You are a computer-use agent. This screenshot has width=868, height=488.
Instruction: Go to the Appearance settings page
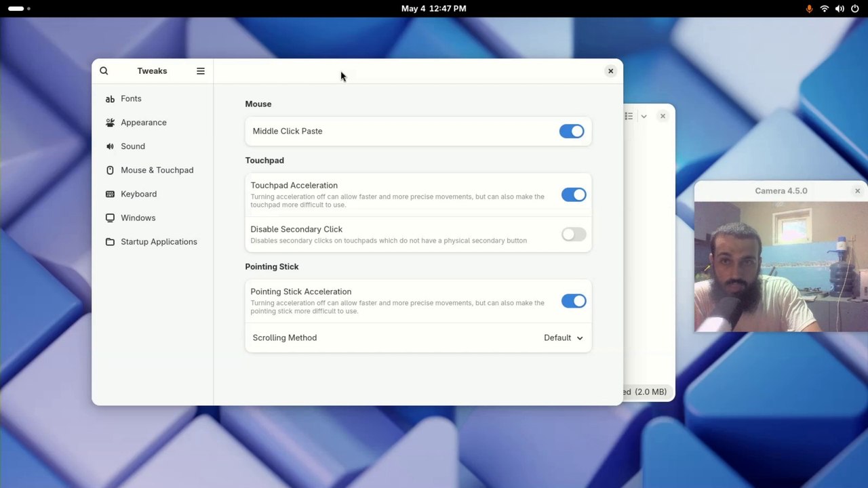[153, 123]
